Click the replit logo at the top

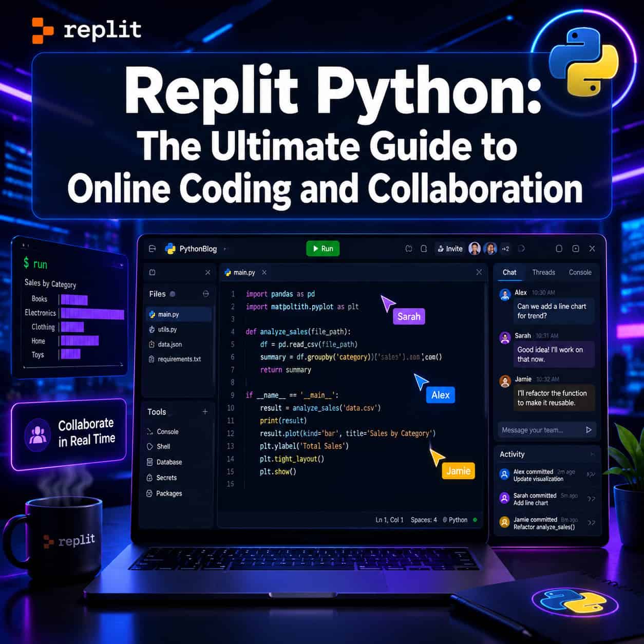86,30
